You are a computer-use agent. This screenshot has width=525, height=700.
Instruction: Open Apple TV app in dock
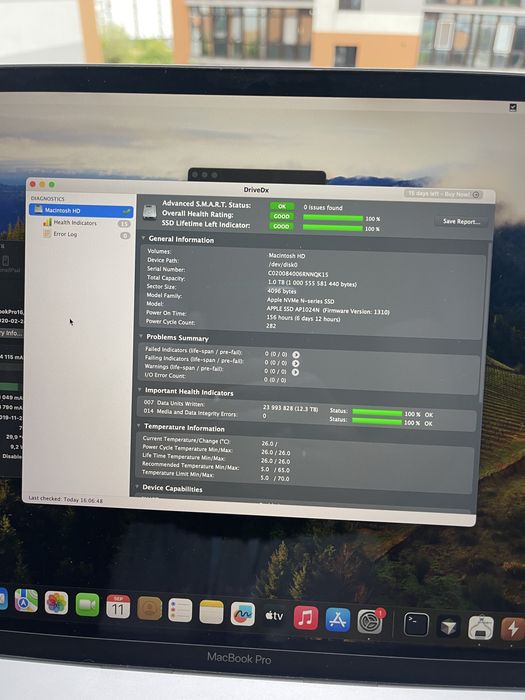pos(274,616)
